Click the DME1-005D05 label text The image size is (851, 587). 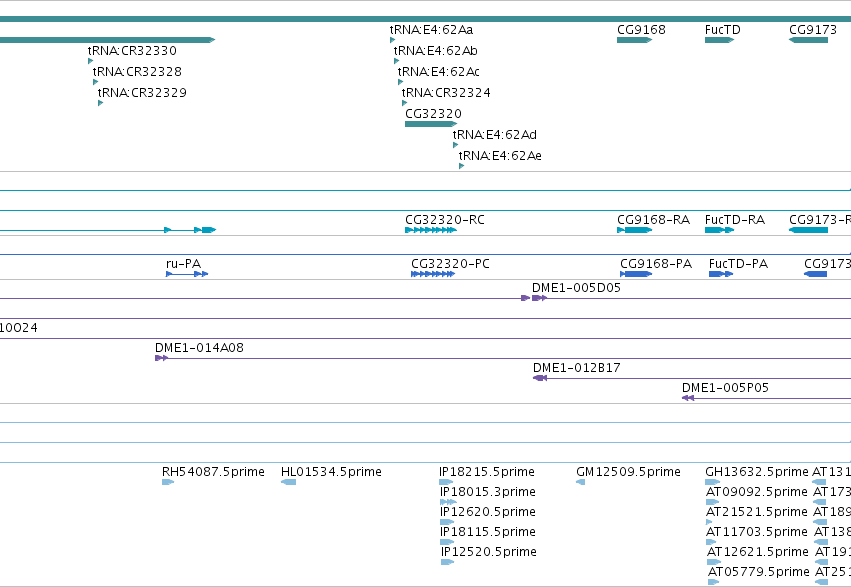coord(576,288)
